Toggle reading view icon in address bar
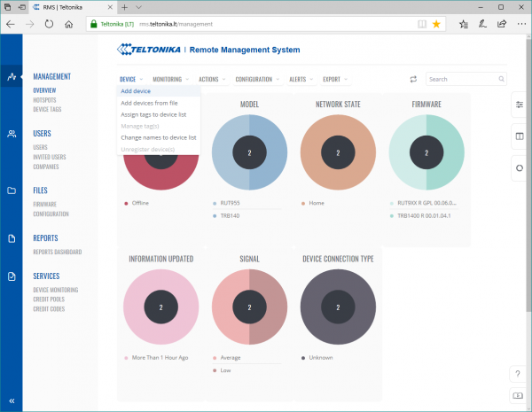 tap(422, 24)
